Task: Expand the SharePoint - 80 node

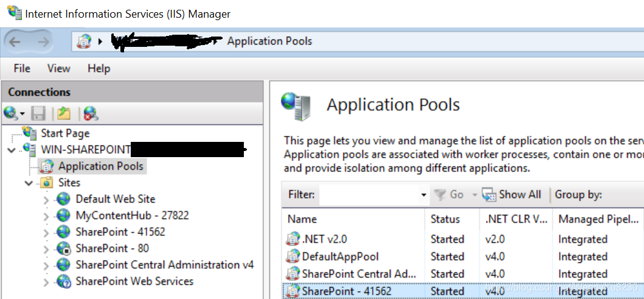Action: coord(46,250)
